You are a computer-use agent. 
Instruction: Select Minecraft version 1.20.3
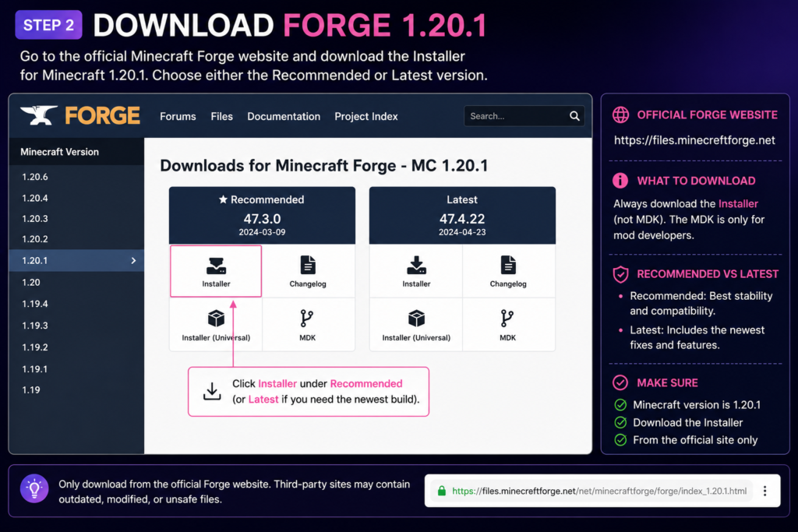[76, 218]
